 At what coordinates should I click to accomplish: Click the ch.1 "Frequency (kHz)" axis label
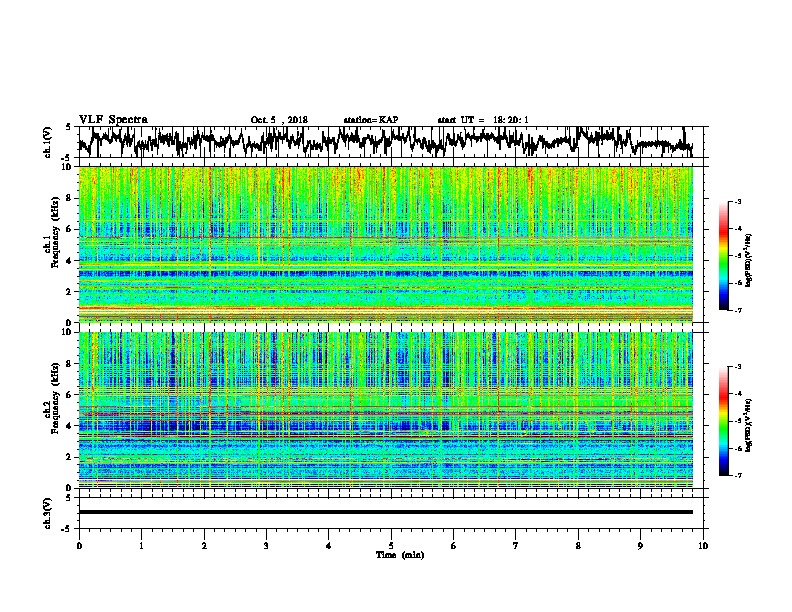tap(55, 232)
